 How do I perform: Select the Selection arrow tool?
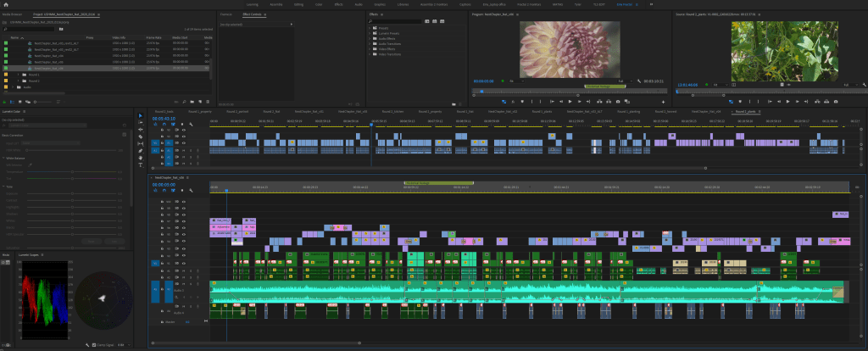(141, 115)
